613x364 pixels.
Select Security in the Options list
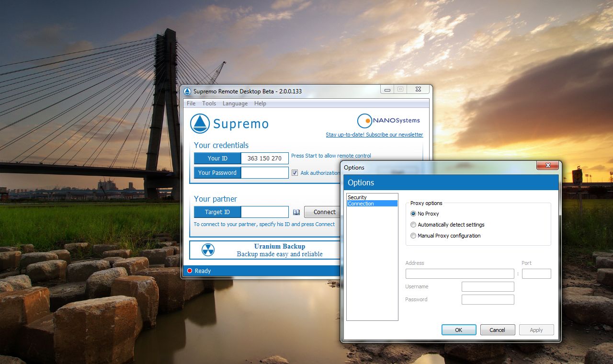tap(372, 197)
